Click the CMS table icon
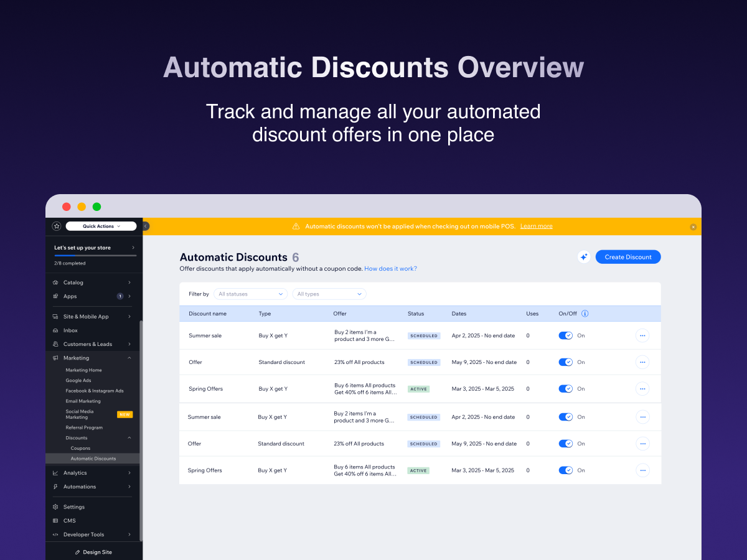747x560 pixels. 56,521
